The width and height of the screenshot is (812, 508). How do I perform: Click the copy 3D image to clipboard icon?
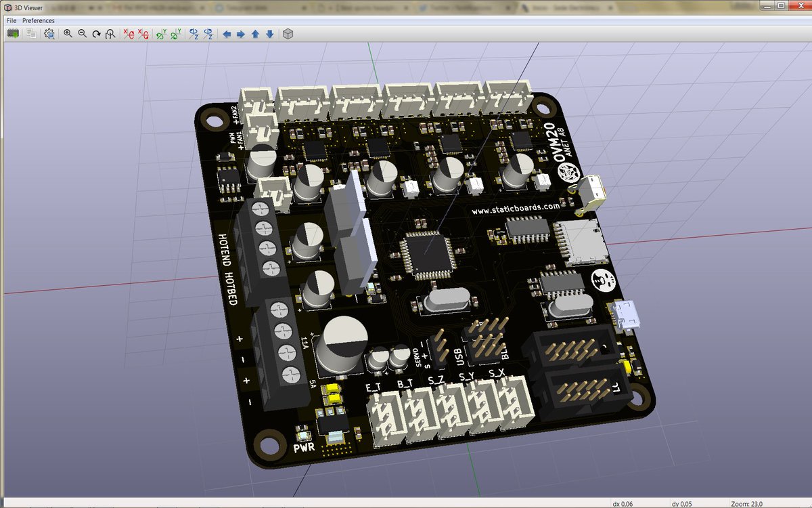[x=31, y=33]
